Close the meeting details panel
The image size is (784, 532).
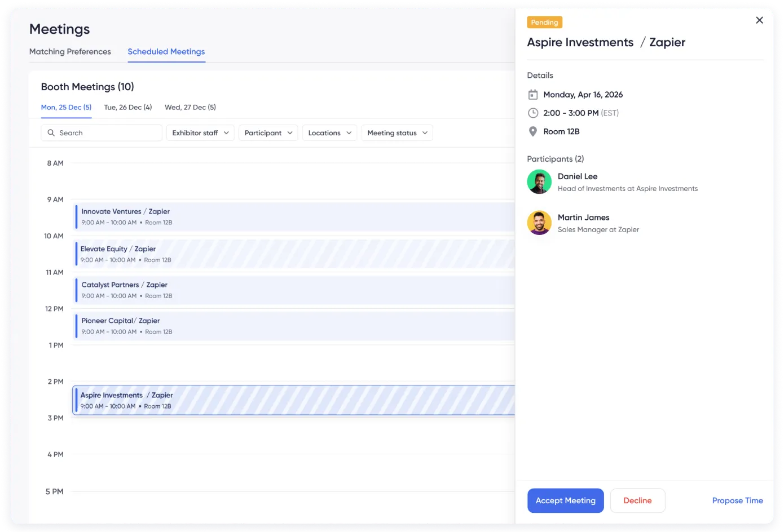759,20
